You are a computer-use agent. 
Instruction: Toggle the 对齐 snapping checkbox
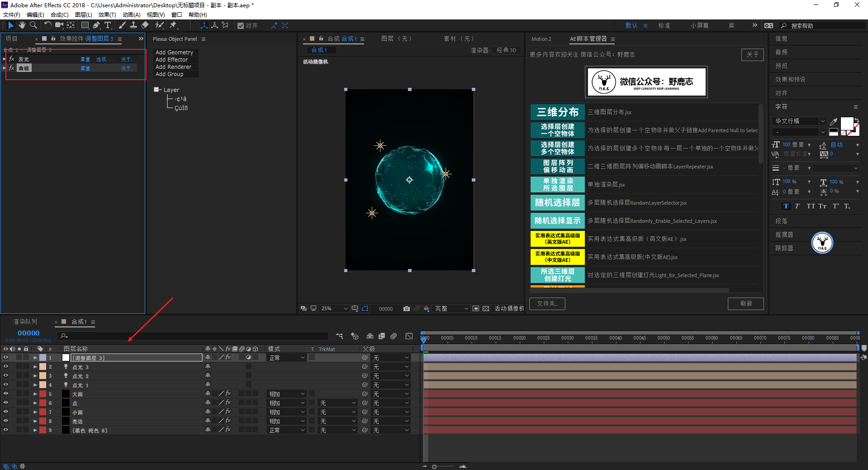pyautogui.click(x=241, y=26)
